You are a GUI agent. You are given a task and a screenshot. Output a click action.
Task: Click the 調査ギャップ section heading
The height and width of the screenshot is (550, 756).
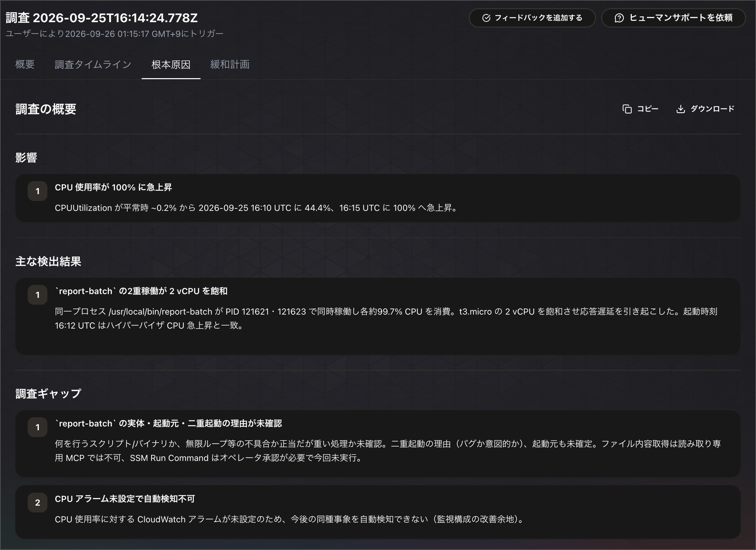pyautogui.click(x=48, y=394)
